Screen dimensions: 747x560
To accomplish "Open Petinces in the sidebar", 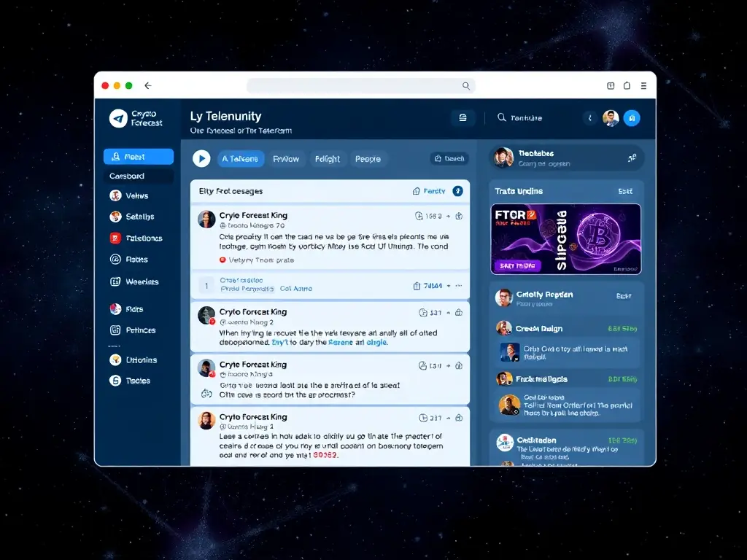I will click(x=133, y=330).
